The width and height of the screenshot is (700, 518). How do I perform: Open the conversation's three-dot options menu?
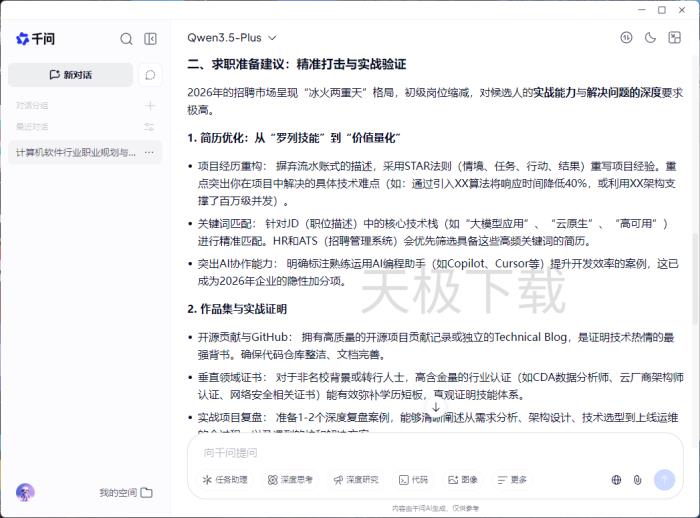coord(150,153)
